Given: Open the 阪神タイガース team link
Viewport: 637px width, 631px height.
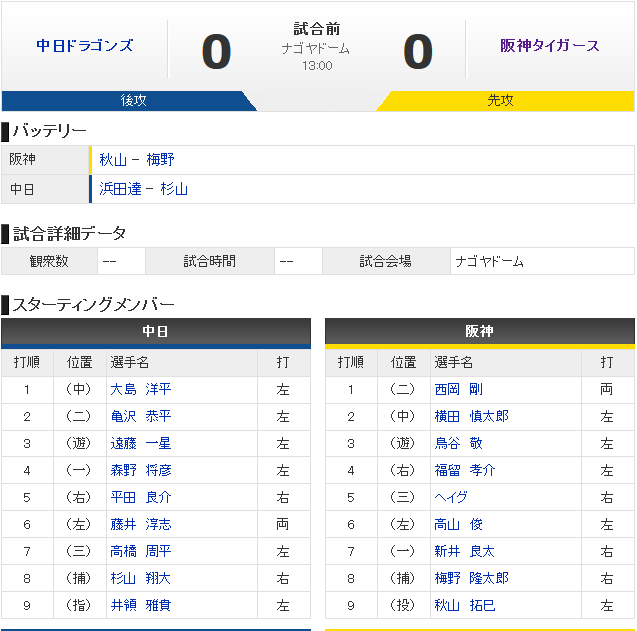Looking at the screenshot, I should click(550, 46).
